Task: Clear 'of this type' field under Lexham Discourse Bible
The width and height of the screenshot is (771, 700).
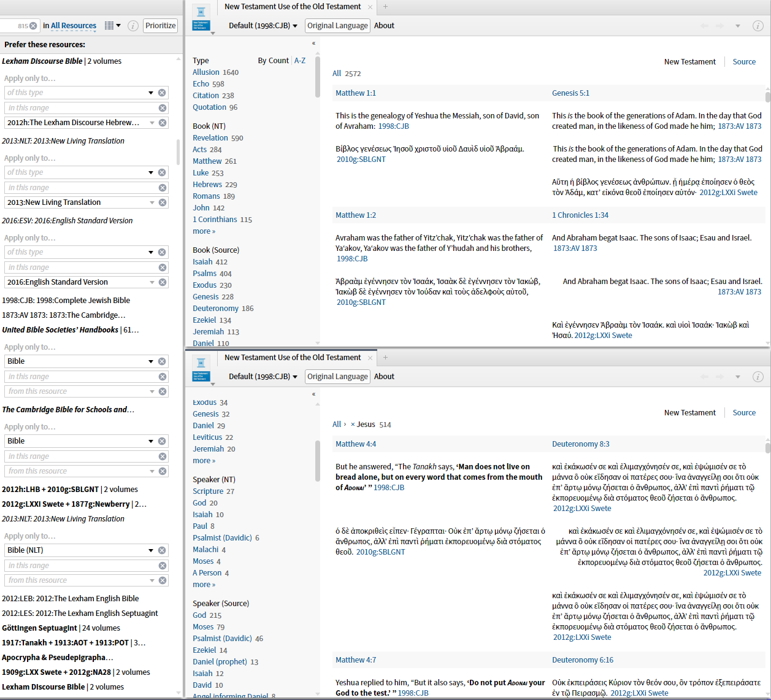Action: 162,93
